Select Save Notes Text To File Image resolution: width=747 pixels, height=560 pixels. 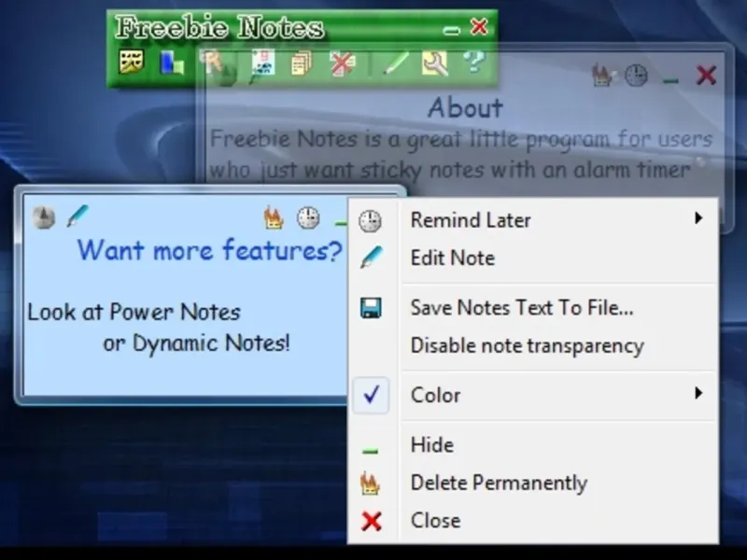pos(533,308)
